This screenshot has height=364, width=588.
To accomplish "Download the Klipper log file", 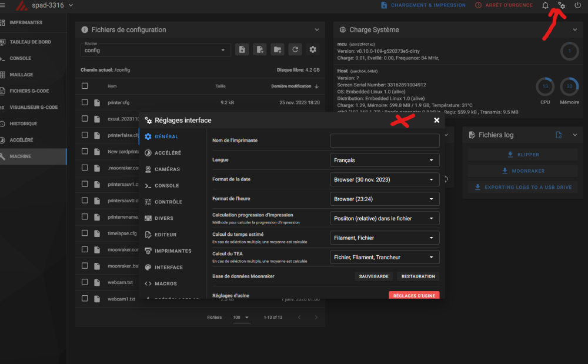I will point(523,155).
